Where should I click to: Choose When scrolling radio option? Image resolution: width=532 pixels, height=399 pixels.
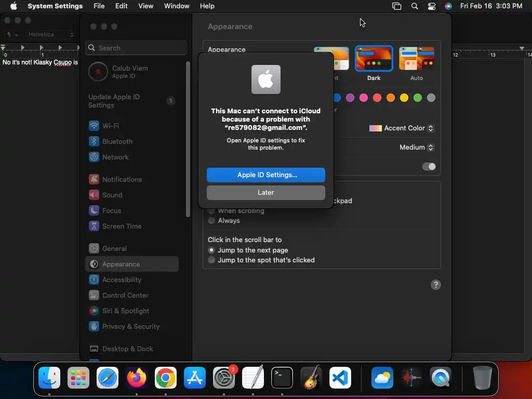click(x=236, y=211)
